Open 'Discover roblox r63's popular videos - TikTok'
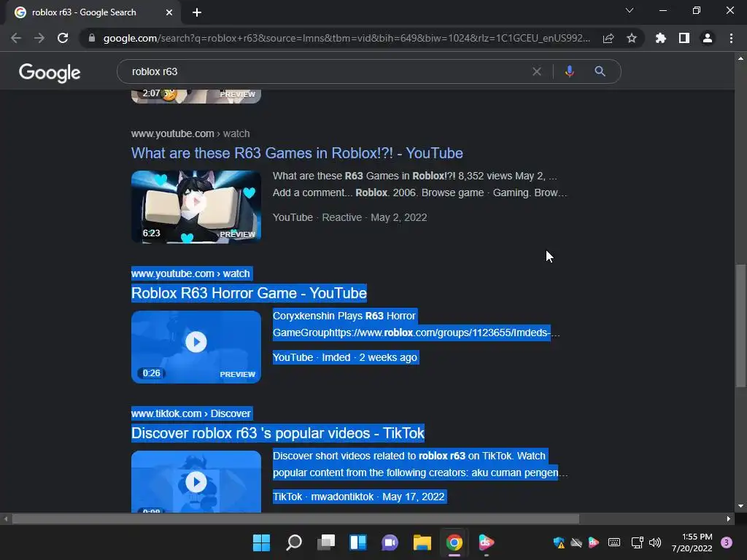 (278, 433)
